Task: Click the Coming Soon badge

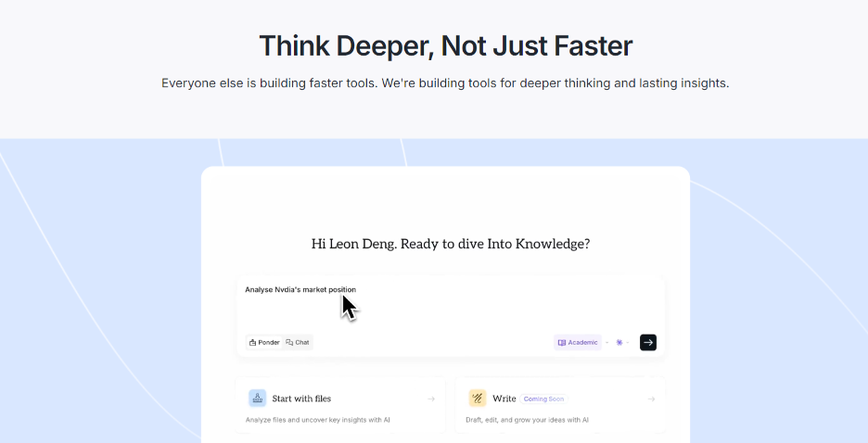Action: click(543, 399)
